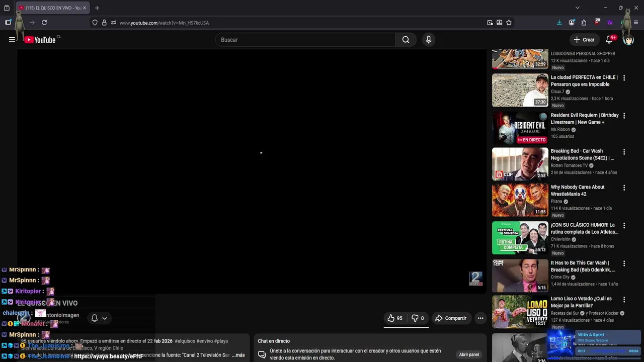
Task: Open options for It Has to Be video
Action: coord(624,263)
